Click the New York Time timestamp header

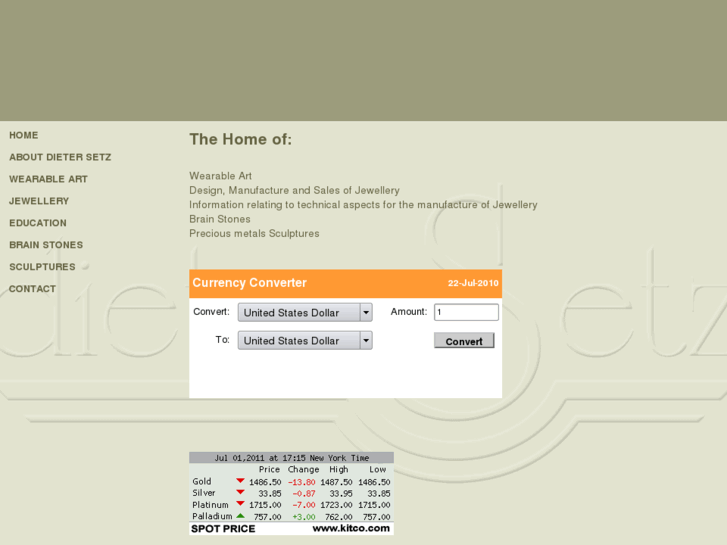tap(292, 458)
